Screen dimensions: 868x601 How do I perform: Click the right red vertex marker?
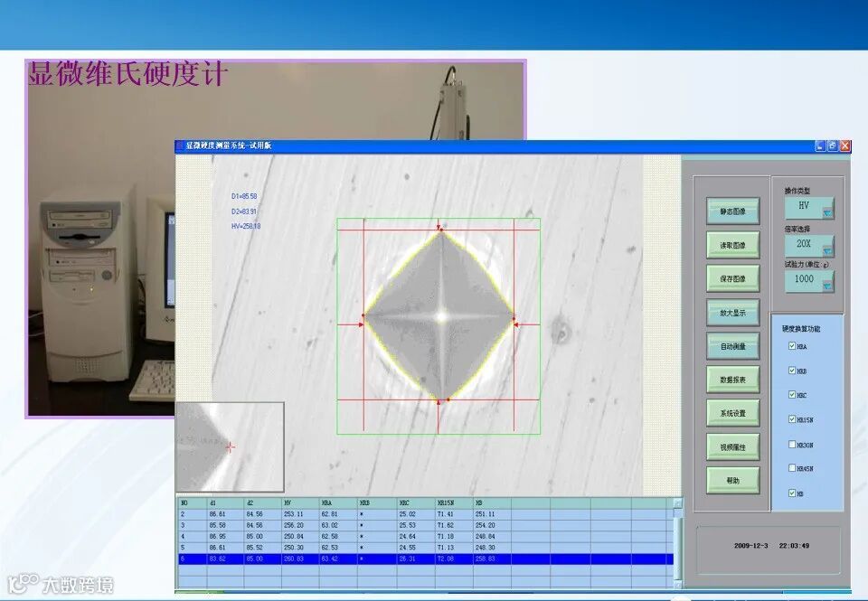click(514, 318)
